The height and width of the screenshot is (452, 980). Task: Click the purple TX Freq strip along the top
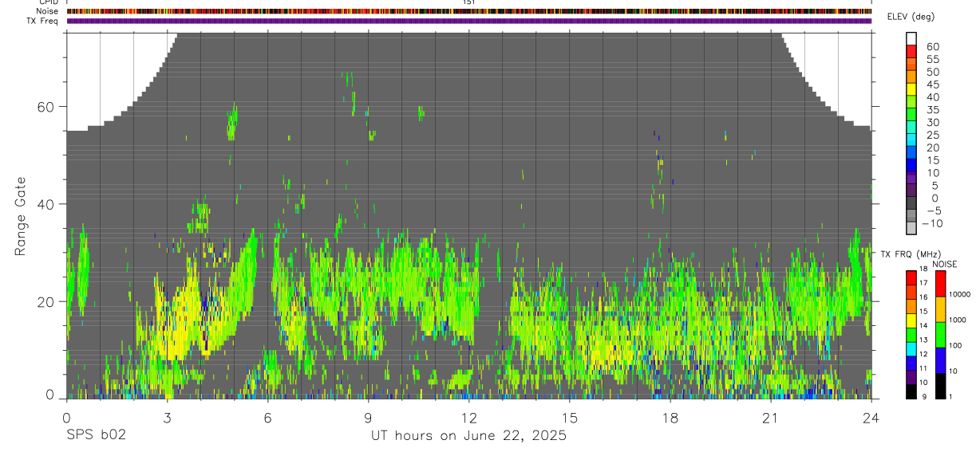(x=468, y=21)
